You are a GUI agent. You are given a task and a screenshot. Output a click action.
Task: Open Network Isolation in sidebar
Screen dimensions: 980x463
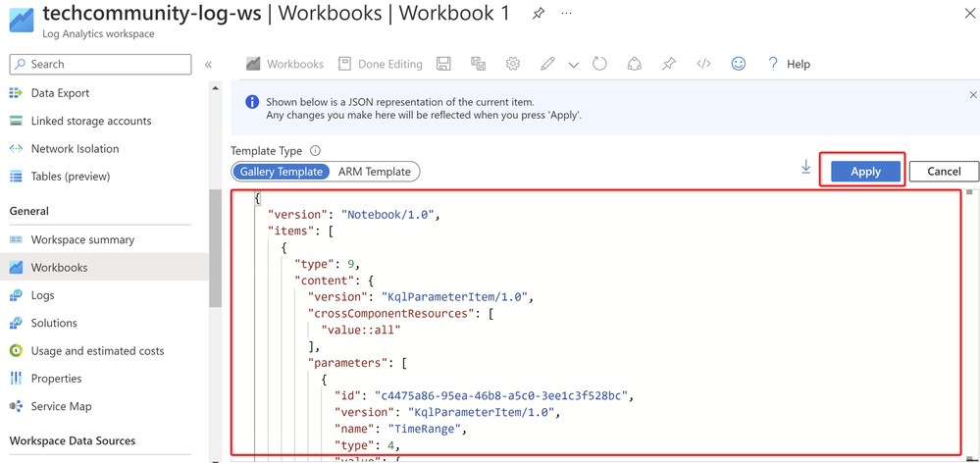point(75,149)
